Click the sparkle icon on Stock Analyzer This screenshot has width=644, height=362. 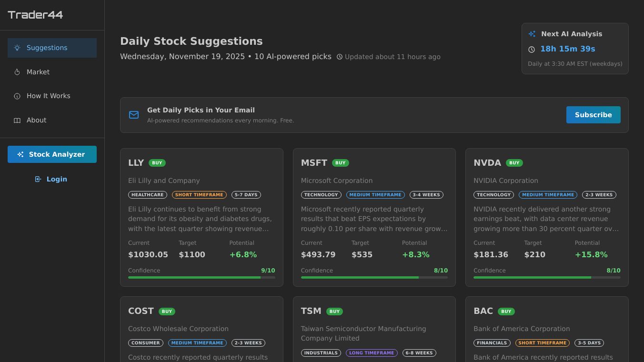(20, 154)
